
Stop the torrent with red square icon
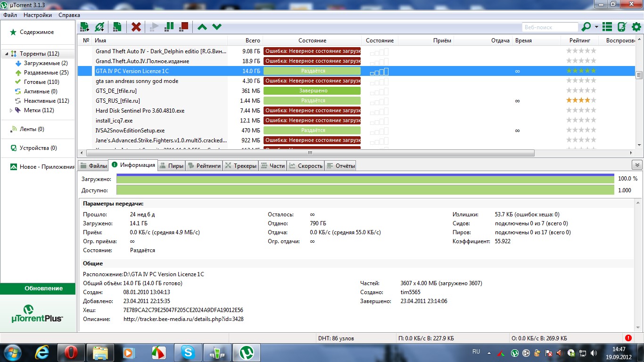[184, 27]
